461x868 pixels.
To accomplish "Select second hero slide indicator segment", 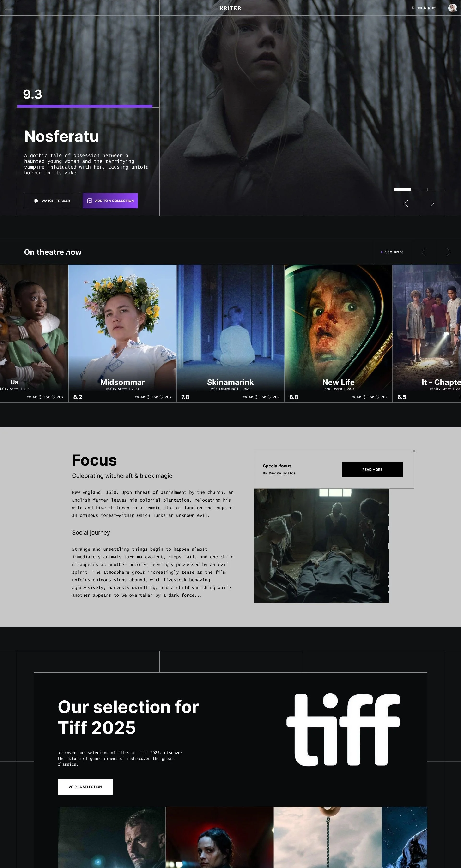I will pos(419,189).
